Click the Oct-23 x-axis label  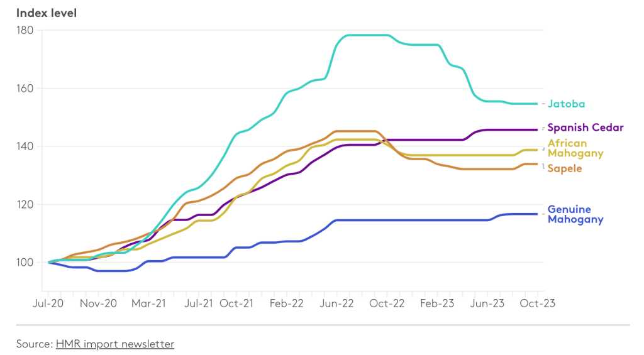[x=537, y=303]
